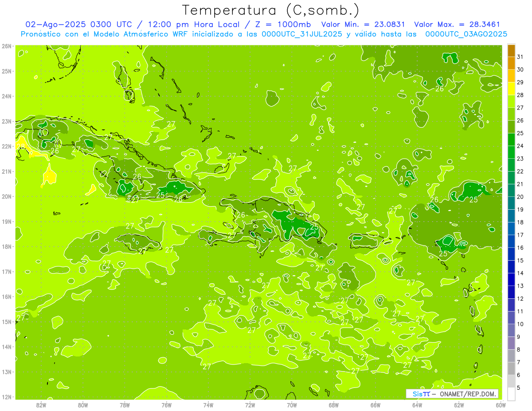This screenshot has width=532, height=411.
Task: Click legend value "31" on color bar
Action: tap(520, 57)
